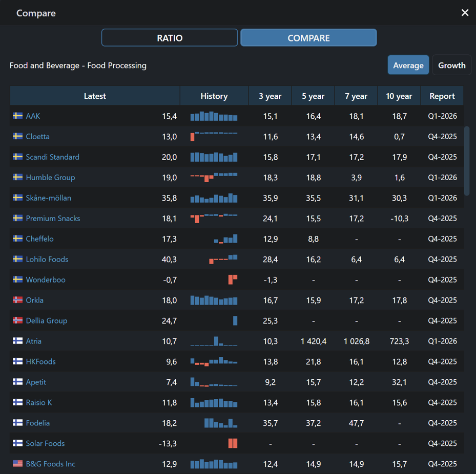Open the Skåne-möllan link

tap(49, 198)
